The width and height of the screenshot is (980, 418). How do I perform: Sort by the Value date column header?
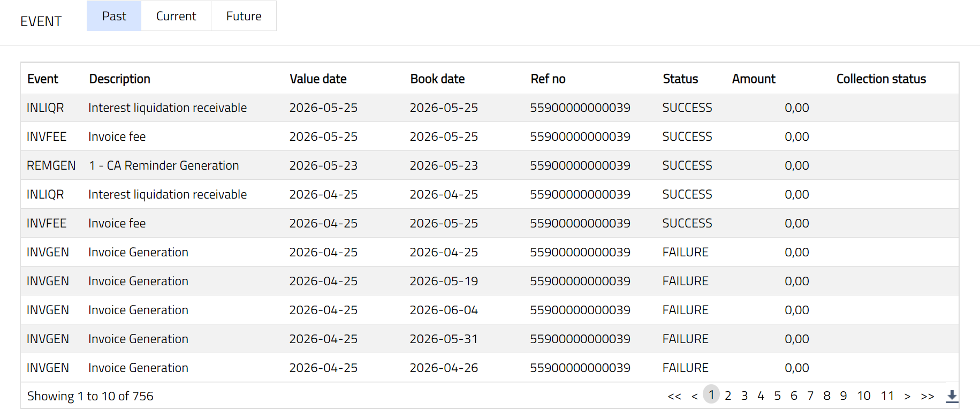(318, 79)
